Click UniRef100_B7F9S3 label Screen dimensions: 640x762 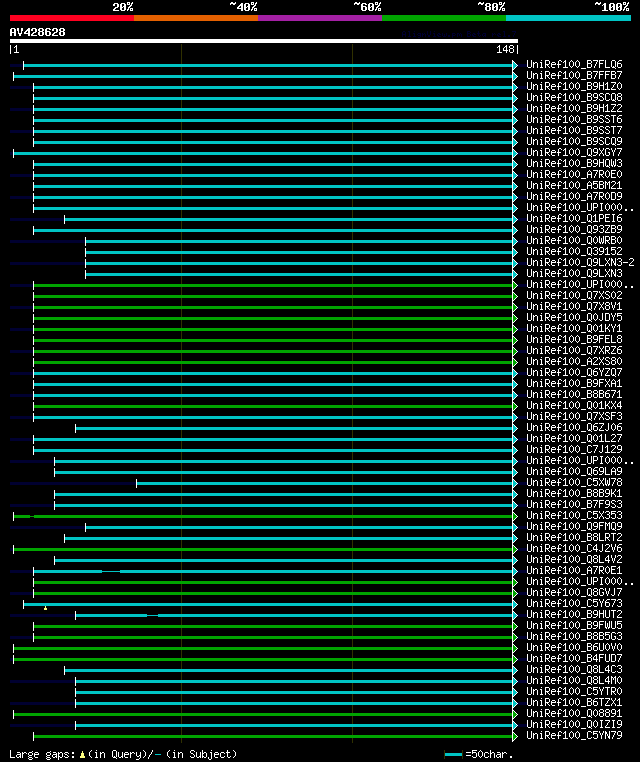[x=574, y=505]
